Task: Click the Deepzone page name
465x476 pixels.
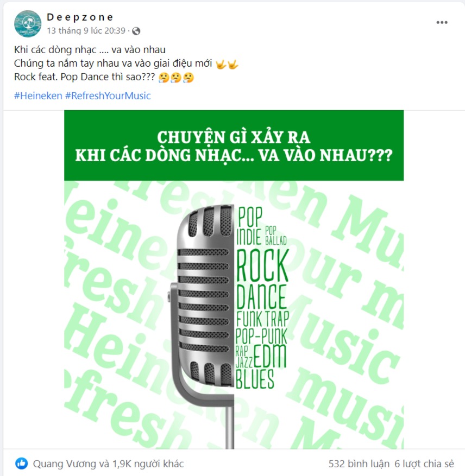Action: point(80,17)
